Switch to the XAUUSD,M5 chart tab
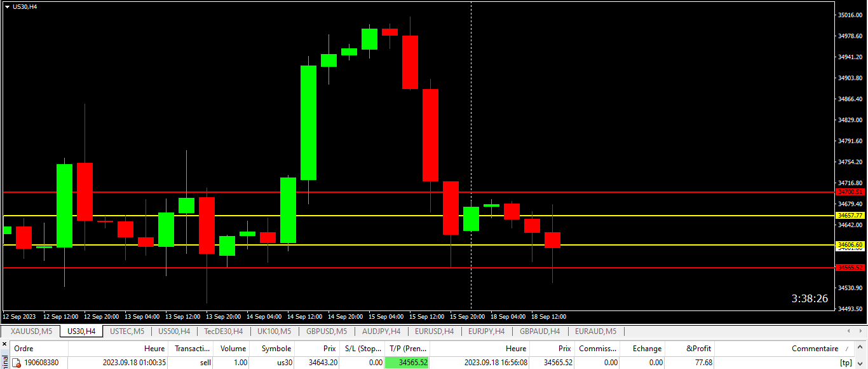The width and height of the screenshot is (868, 369). tap(31, 331)
